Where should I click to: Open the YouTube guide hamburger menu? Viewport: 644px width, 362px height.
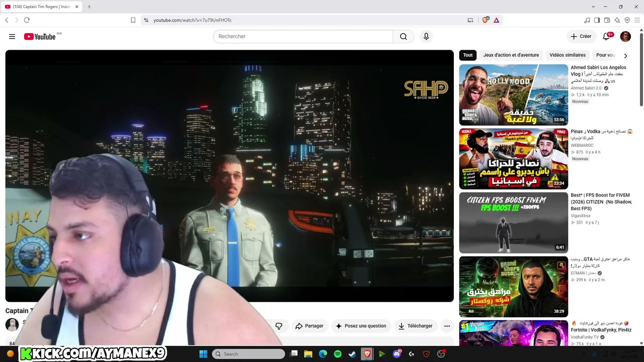coord(12,36)
